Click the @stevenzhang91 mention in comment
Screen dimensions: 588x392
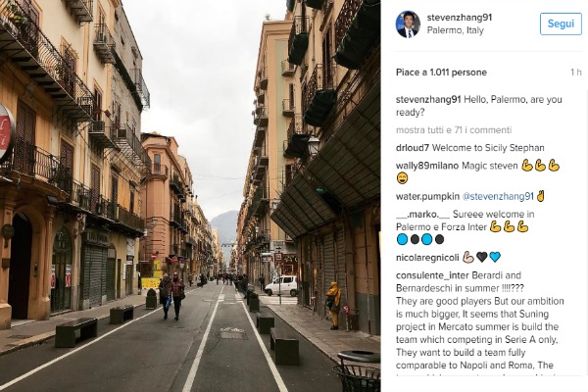coord(498,196)
